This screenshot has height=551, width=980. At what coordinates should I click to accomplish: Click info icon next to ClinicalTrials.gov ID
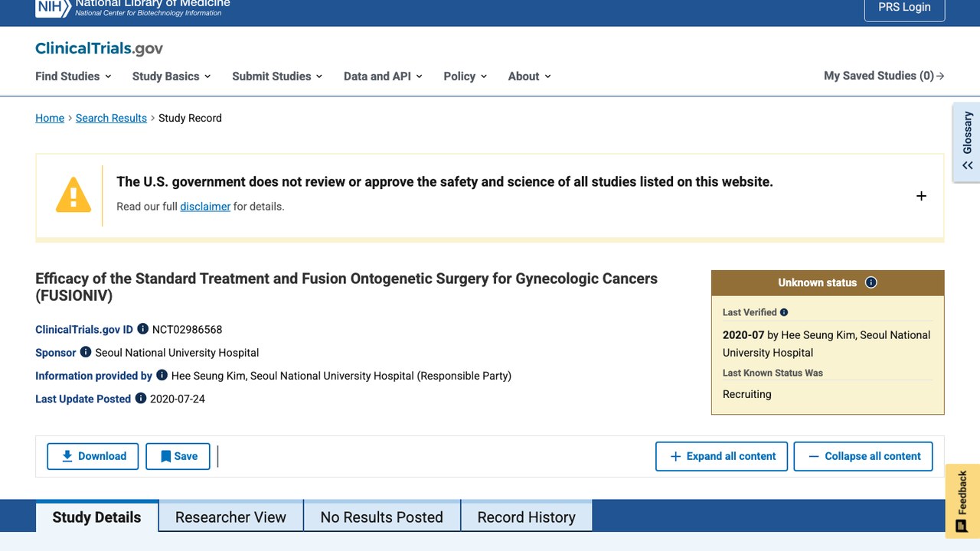click(x=142, y=329)
